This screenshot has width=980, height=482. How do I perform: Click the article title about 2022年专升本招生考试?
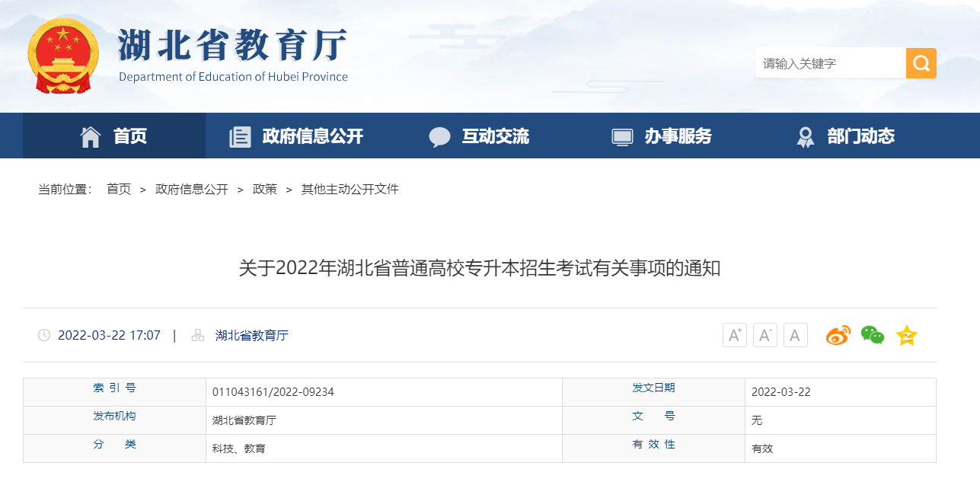click(480, 268)
